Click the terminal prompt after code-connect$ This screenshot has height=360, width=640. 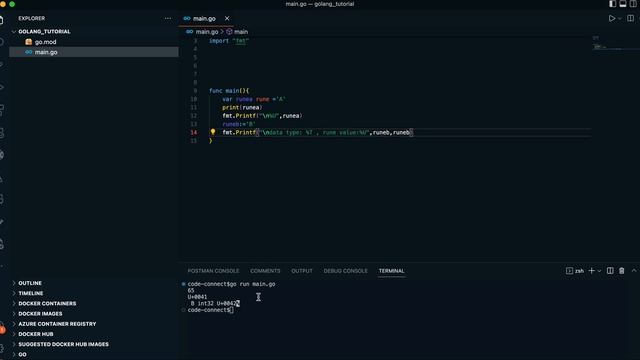(231, 310)
